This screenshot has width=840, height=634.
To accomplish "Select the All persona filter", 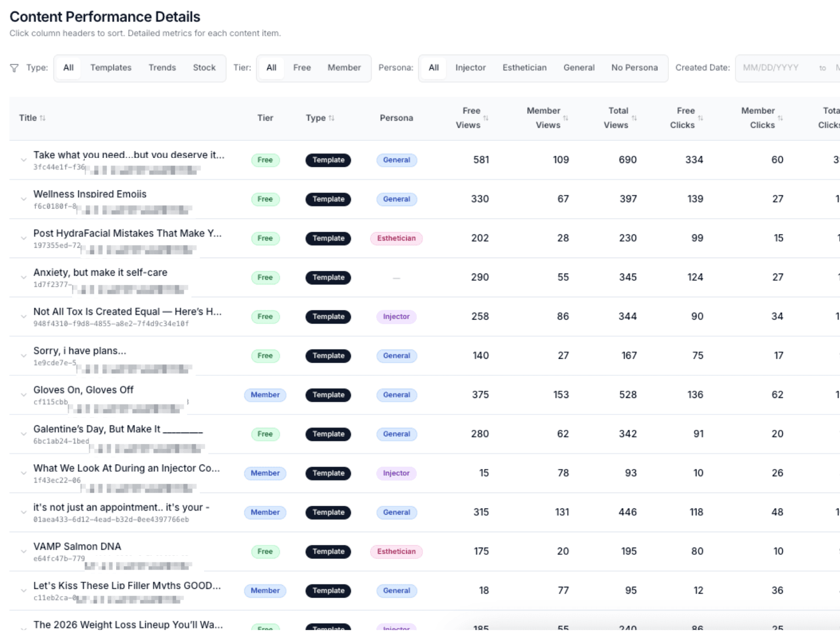I will 433,68.
